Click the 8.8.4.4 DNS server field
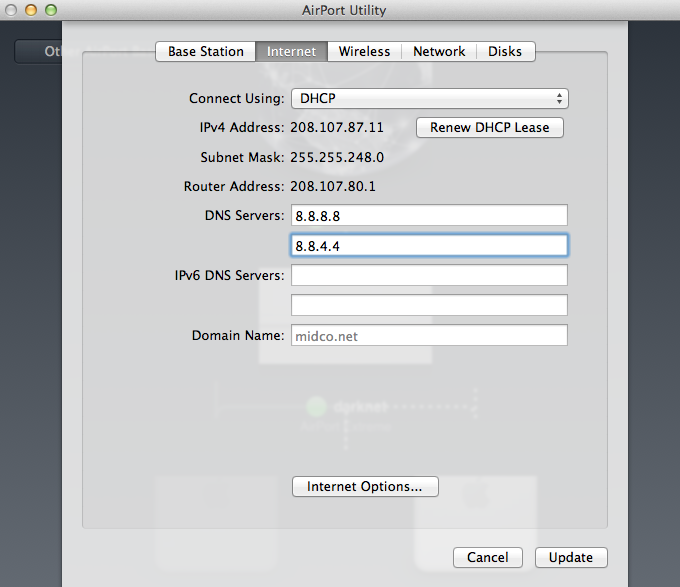Viewport: 680px width, 587px height. 429,245
